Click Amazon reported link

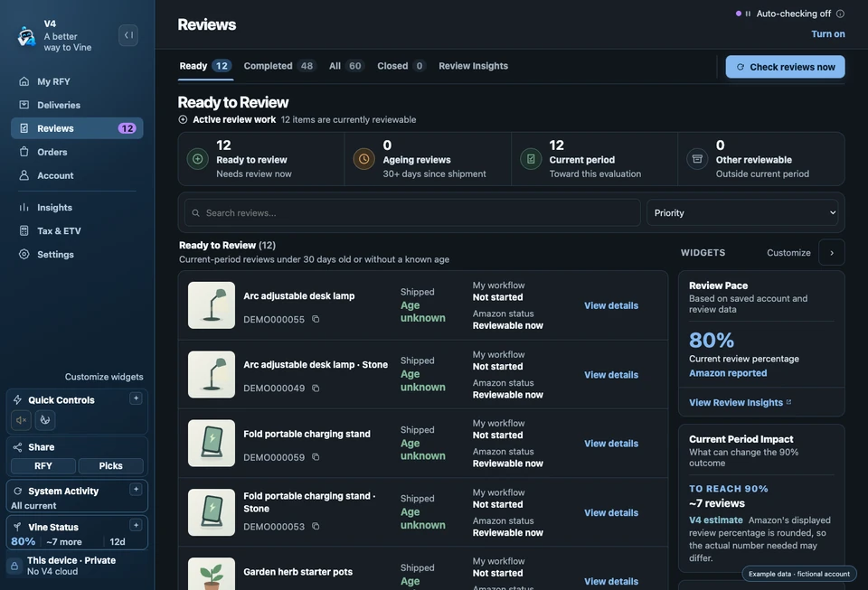pos(727,373)
